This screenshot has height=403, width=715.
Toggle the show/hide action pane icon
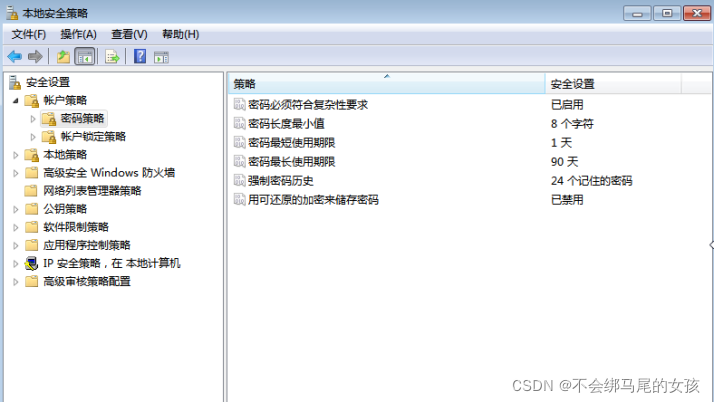pos(161,57)
